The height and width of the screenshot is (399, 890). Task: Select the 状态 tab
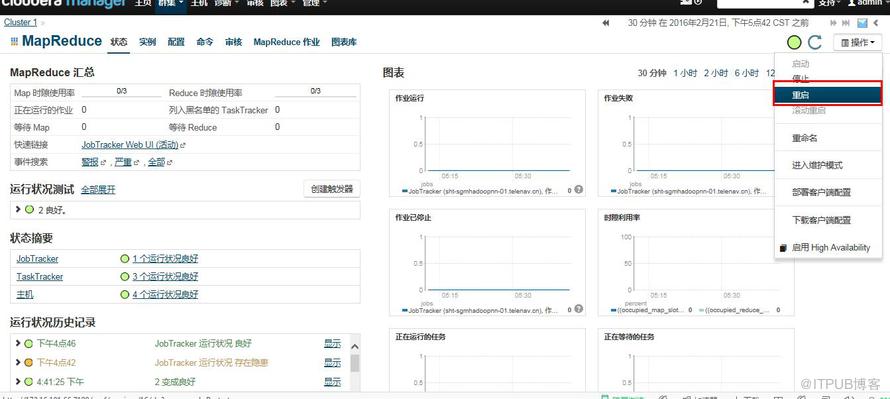[119, 42]
